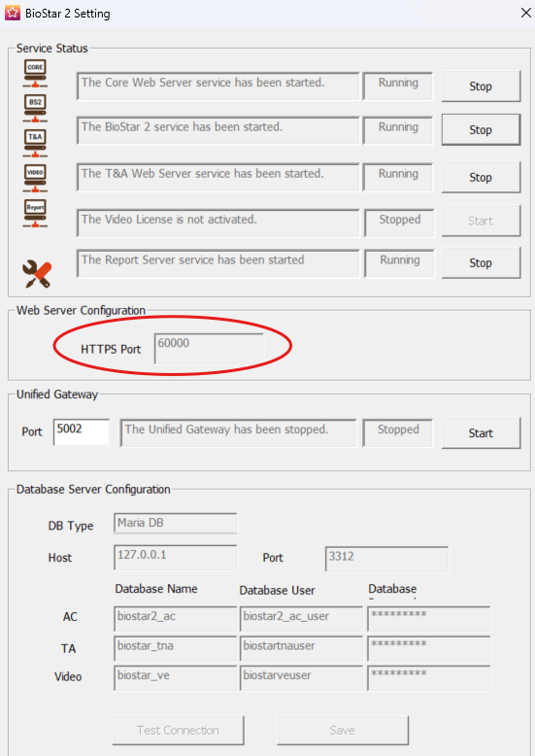Select the database Port 3312 field
This screenshot has height=756, width=535.
point(386,559)
